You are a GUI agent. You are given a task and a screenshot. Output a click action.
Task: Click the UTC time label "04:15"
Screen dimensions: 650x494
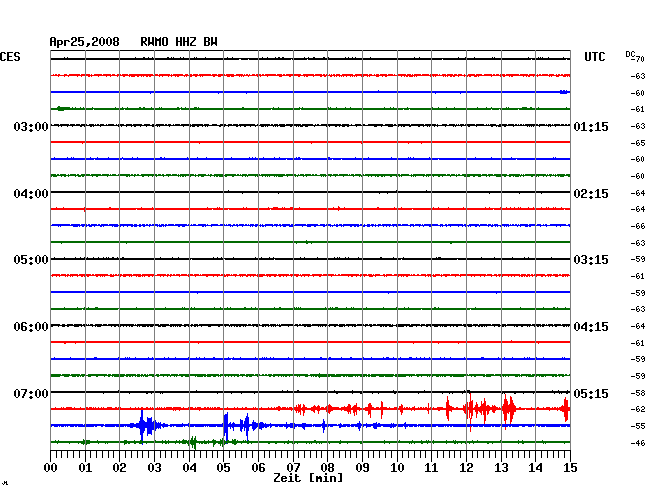(x=591, y=327)
